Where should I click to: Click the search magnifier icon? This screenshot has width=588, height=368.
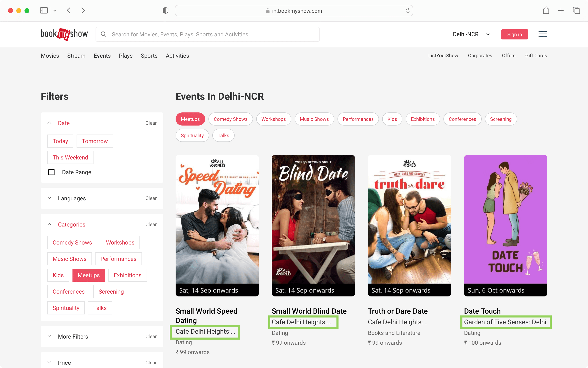coord(104,34)
